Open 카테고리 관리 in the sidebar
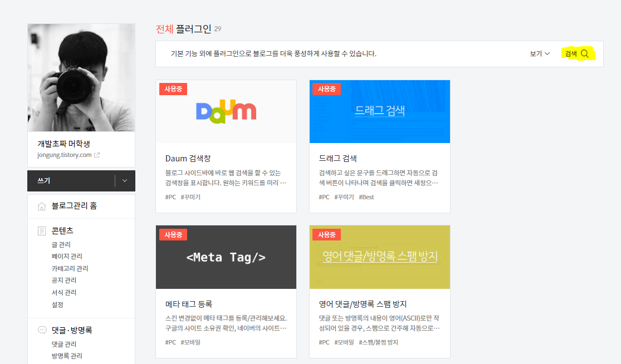This screenshot has width=621, height=364. pyautogui.click(x=70, y=268)
